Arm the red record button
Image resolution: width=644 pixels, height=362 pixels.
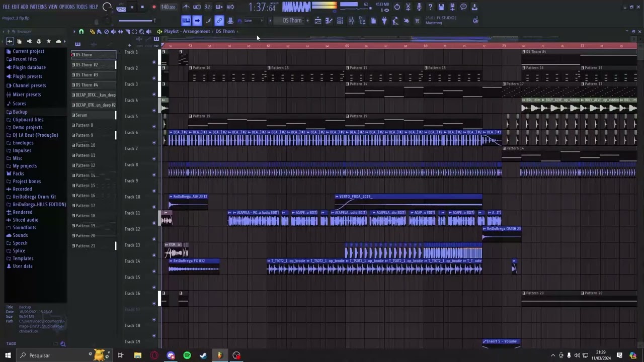point(154,7)
